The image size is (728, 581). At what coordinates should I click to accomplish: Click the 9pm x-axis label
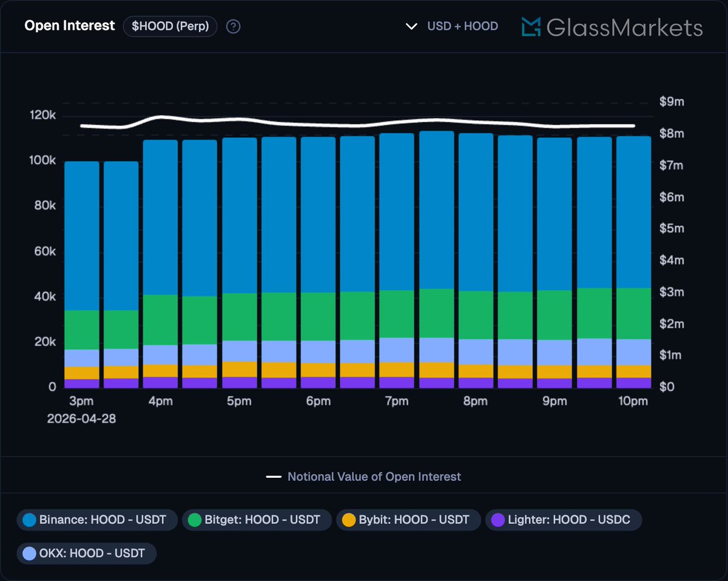(x=554, y=401)
